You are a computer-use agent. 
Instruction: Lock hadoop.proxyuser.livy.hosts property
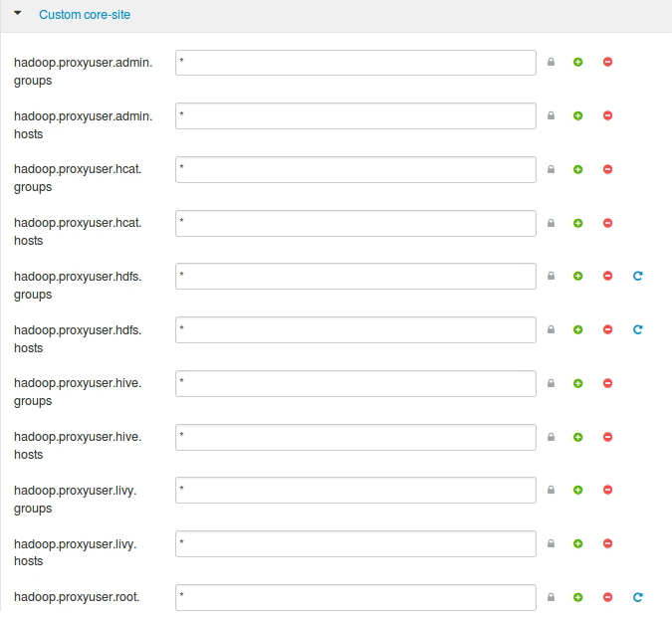coord(552,543)
